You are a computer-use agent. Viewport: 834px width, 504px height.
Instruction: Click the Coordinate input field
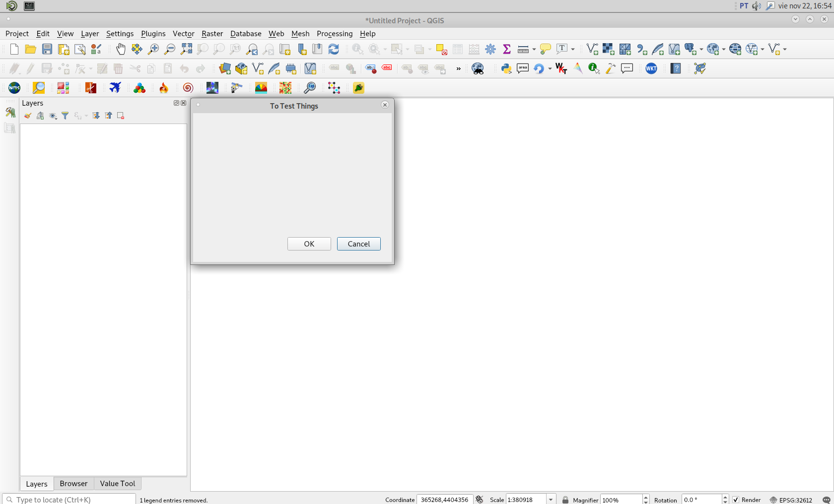(444, 500)
